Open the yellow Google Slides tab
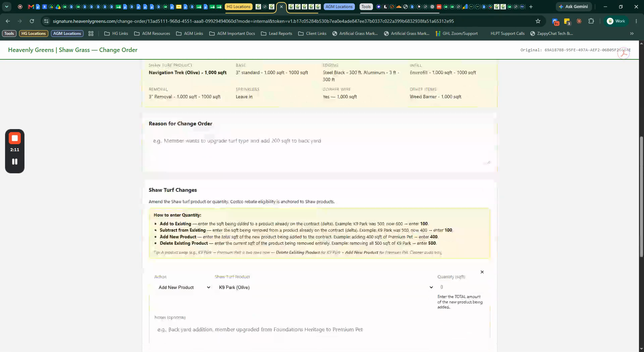Screen dimensions: 644x352 coord(179,7)
